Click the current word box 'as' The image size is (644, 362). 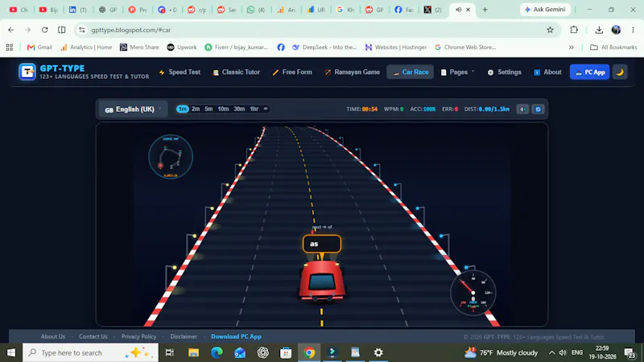[321, 244]
